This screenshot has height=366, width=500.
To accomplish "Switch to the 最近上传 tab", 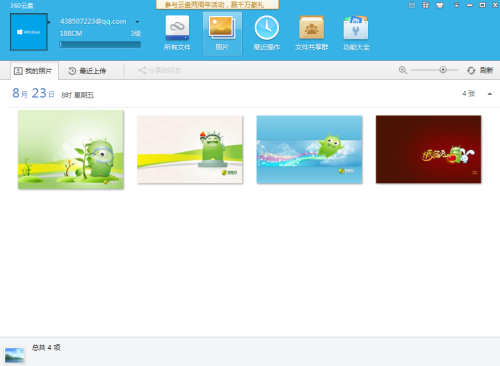I will 87,71.
